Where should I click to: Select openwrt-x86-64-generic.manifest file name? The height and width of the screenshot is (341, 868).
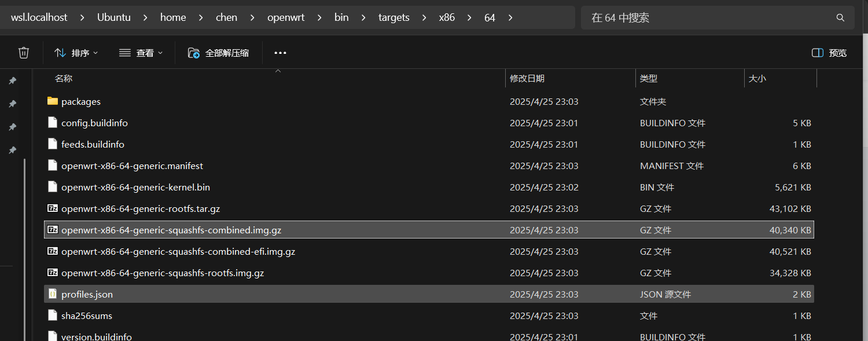tap(132, 166)
